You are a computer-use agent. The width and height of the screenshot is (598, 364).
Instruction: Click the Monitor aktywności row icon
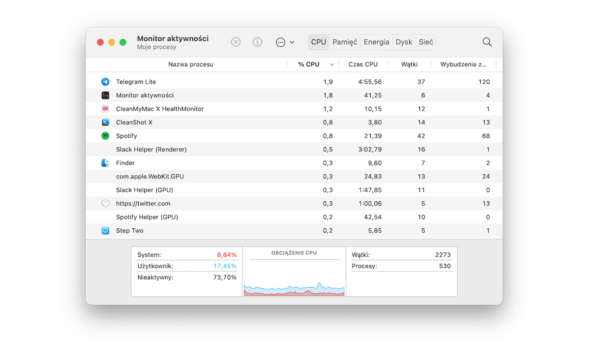(x=105, y=95)
